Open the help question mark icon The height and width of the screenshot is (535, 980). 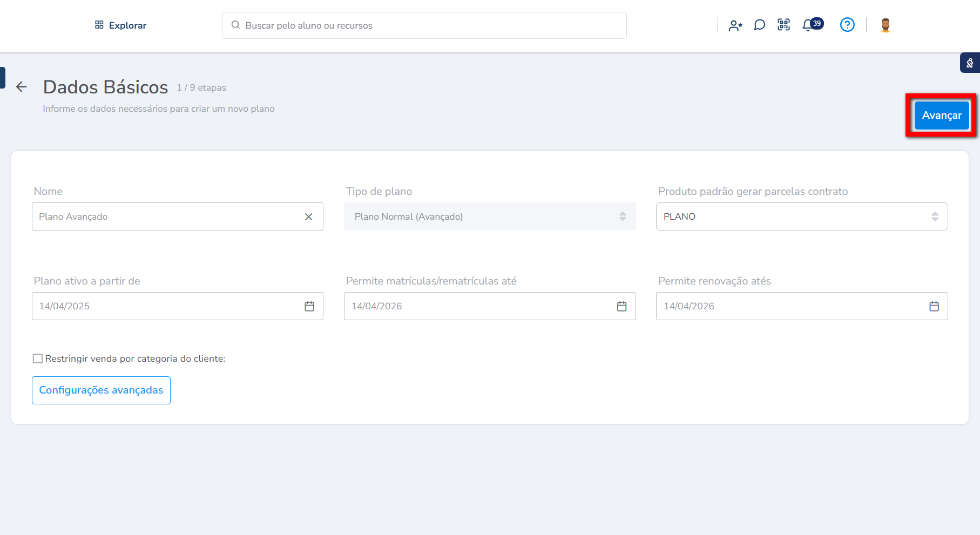[847, 25]
